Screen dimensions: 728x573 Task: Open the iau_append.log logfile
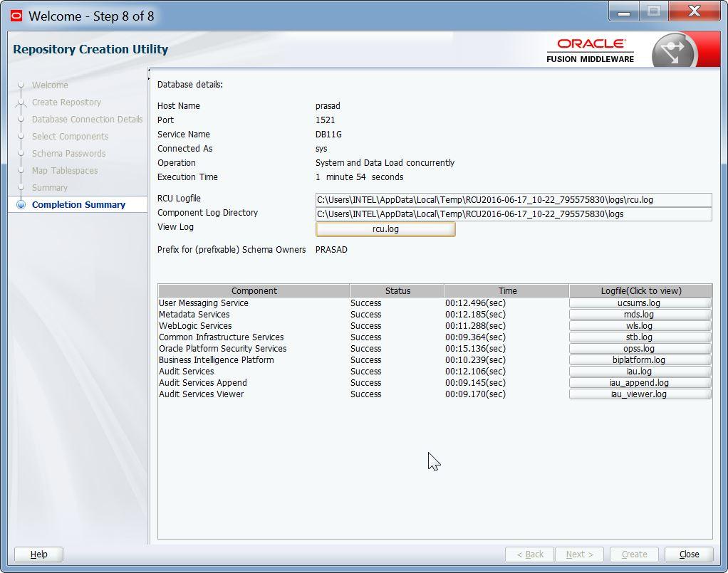[640, 383]
